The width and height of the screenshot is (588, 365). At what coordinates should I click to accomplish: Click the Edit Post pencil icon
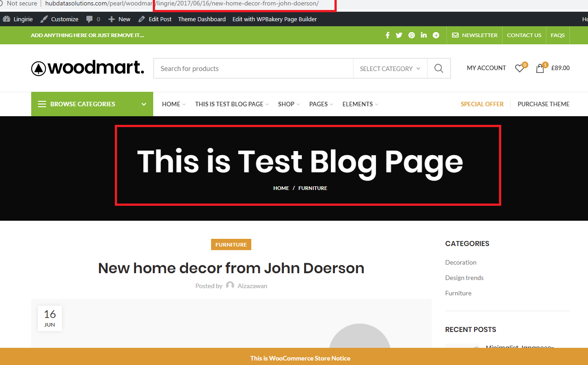(x=141, y=19)
